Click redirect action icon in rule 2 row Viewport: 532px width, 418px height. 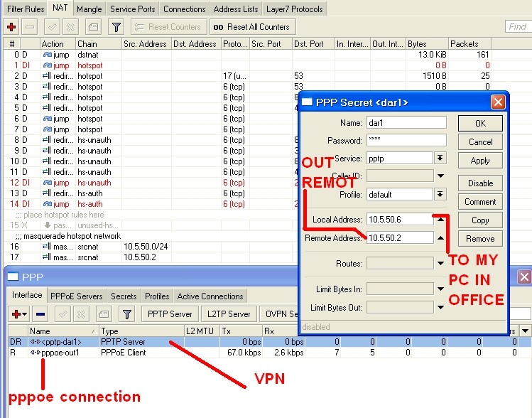tap(46, 76)
